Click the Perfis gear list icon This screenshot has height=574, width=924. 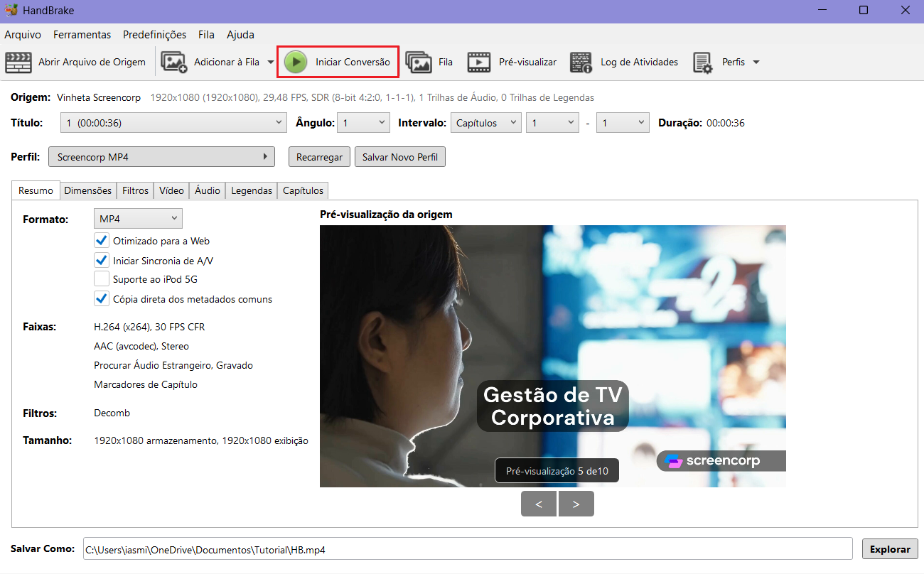pyautogui.click(x=703, y=63)
